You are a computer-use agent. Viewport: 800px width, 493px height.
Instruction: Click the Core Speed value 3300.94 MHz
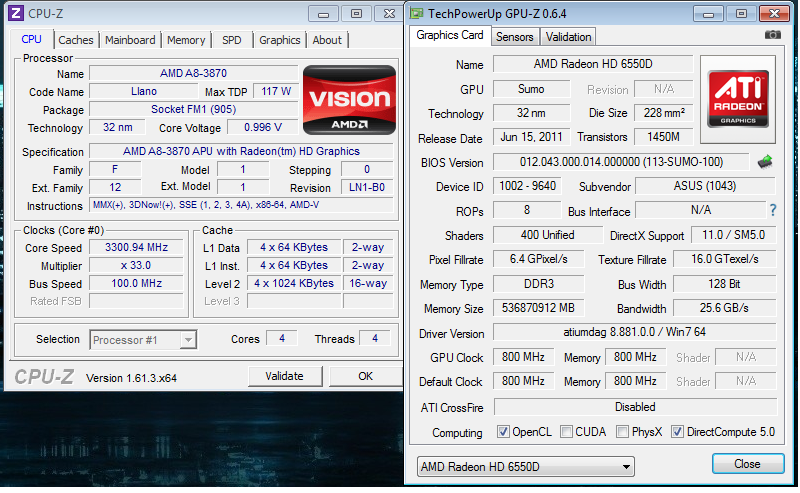pyautogui.click(x=136, y=248)
